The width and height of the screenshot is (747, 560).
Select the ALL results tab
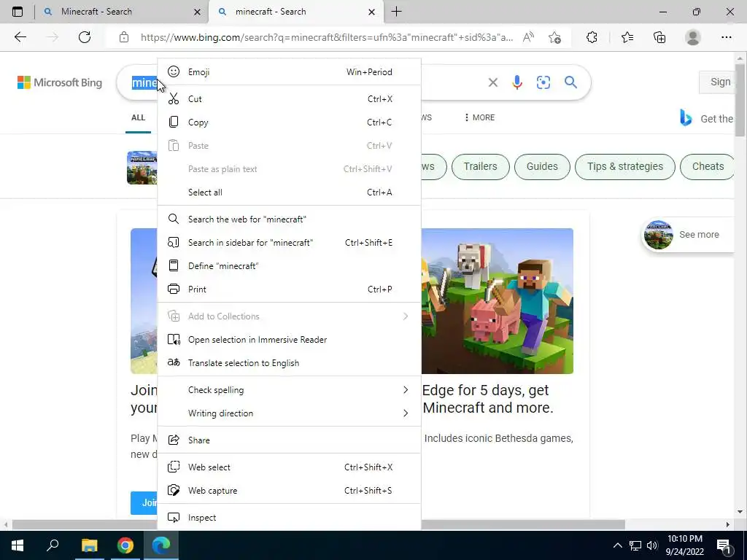point(138,117)
